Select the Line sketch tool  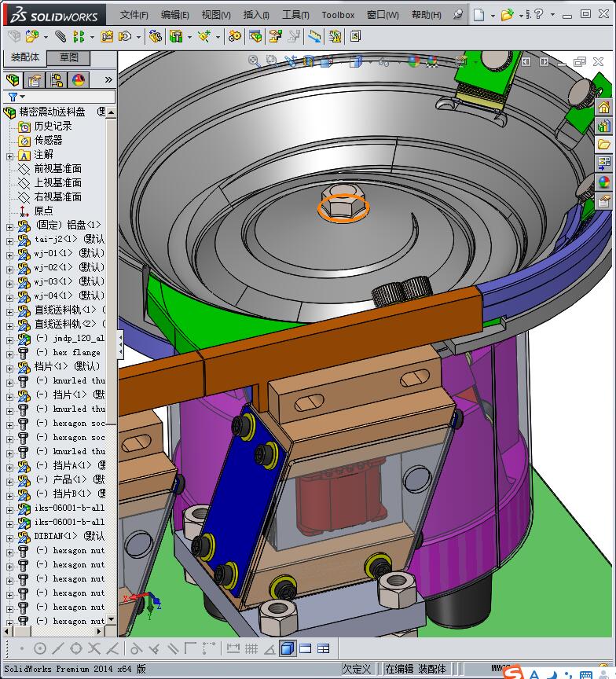click(57, 648)
